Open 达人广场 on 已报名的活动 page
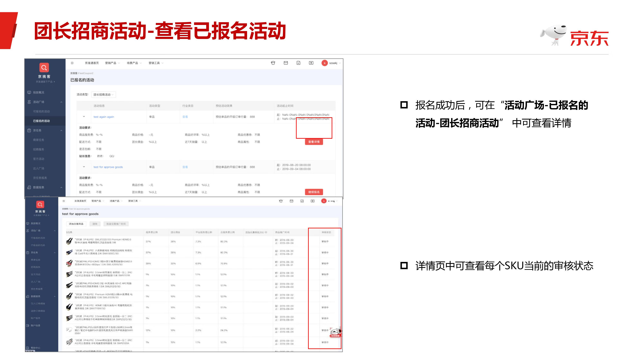The image size is (644, 362). coord(38,168)
